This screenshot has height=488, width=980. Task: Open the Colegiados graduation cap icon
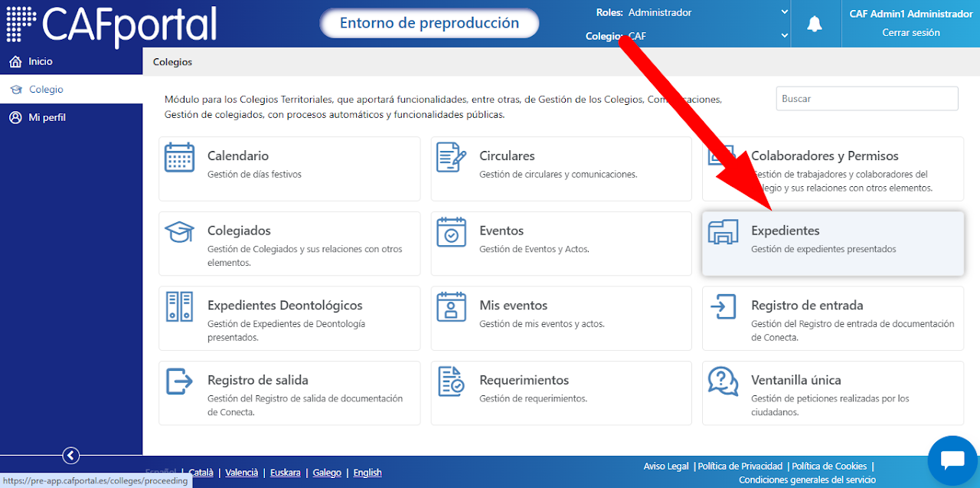click(x=179, y=232)
